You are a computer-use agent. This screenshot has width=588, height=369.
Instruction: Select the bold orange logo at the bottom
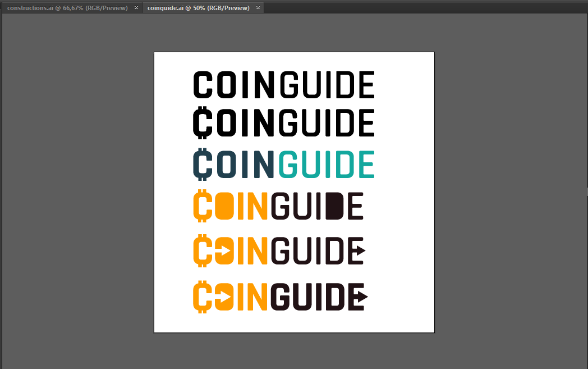click(x=281, y=297)
